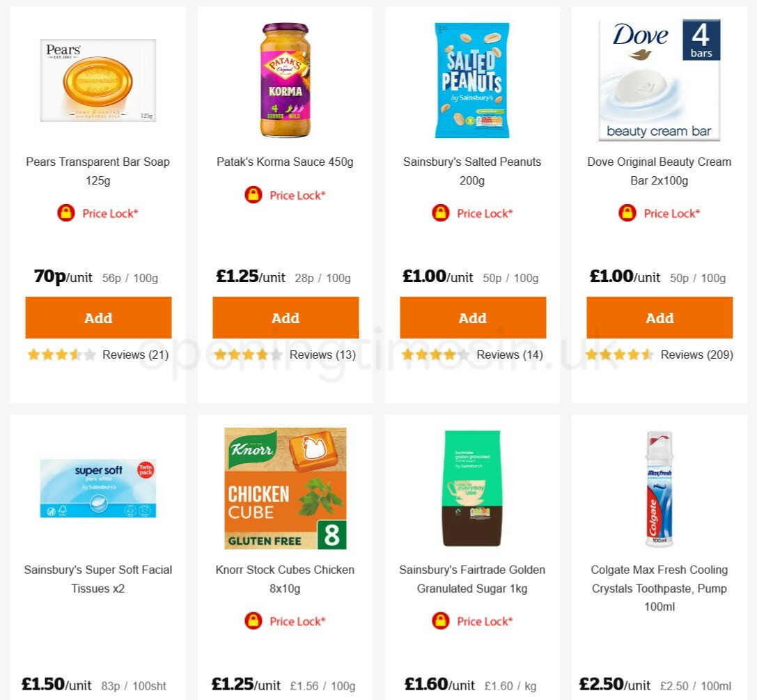Click the Price Lock padlock icon for Patak's Korma Sauce
The width and height of the screenshot is (757, 700).
253,195
